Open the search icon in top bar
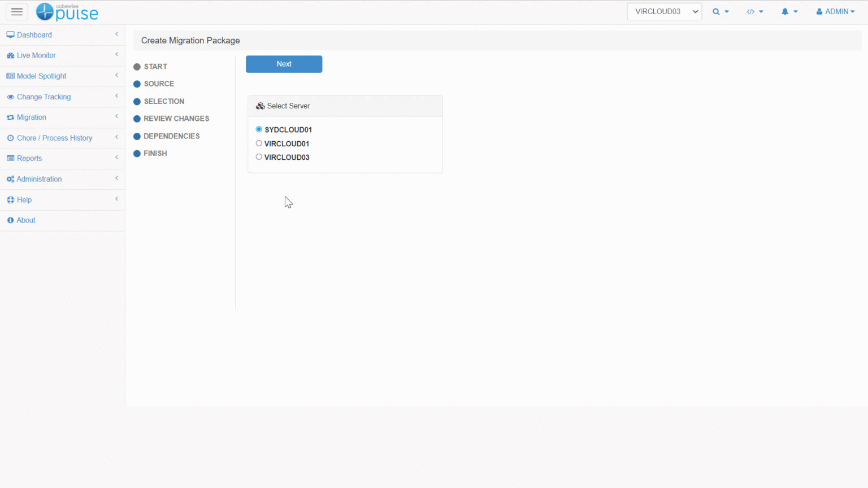 pyautogui.click(x=717, y=12)
